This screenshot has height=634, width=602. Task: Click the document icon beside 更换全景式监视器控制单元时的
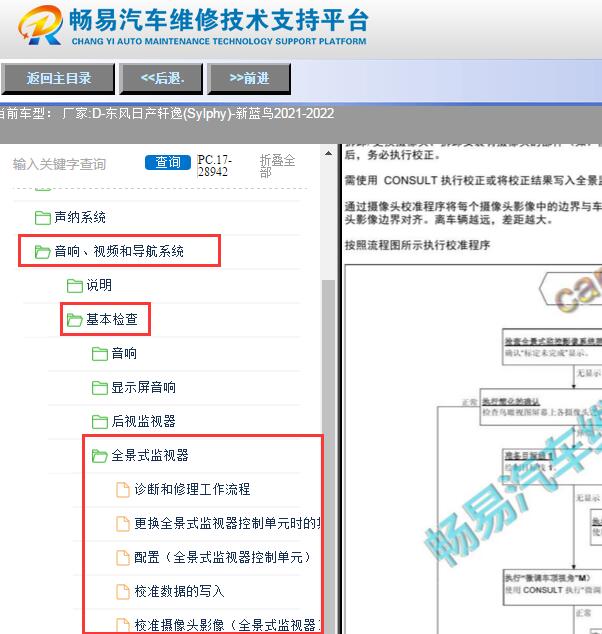click(x=123, y=523)
